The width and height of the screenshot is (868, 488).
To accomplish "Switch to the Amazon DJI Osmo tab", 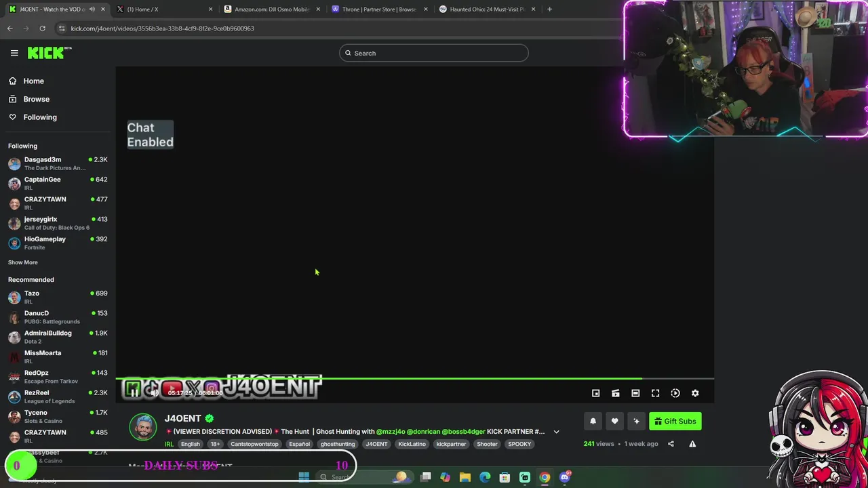I will (272, 9).
